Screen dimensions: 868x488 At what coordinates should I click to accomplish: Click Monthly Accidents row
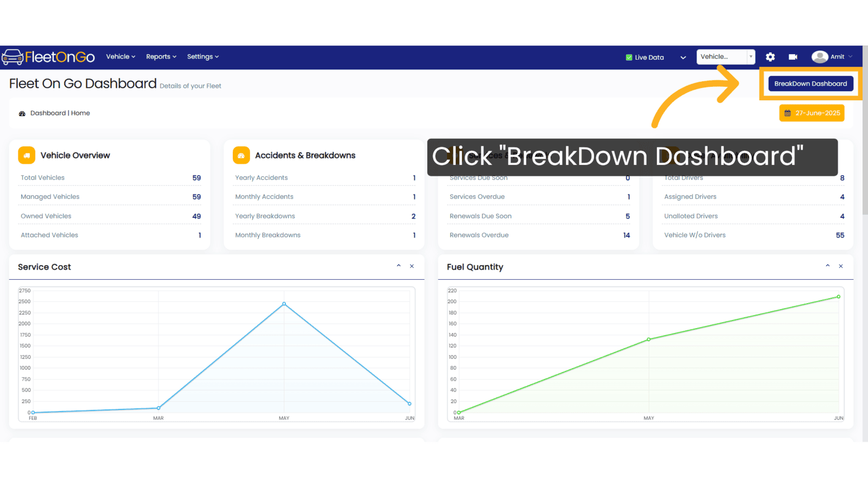(x=325, y=197)
